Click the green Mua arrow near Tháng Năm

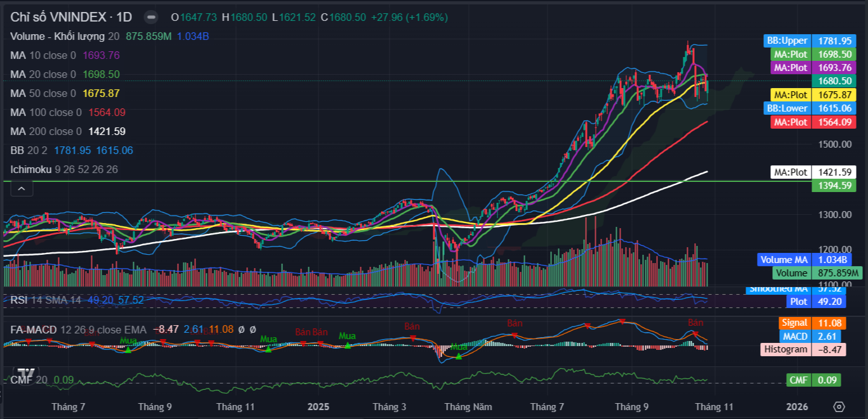click(458, 356)
